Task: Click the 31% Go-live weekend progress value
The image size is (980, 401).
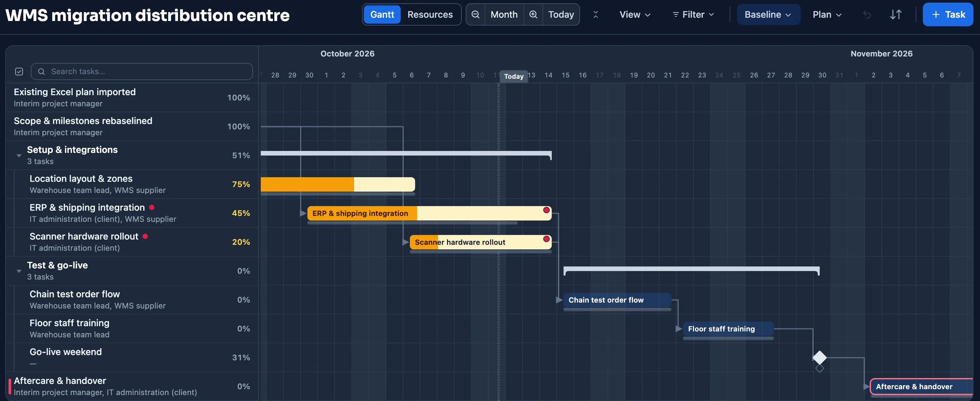Action: coord(241,358)
